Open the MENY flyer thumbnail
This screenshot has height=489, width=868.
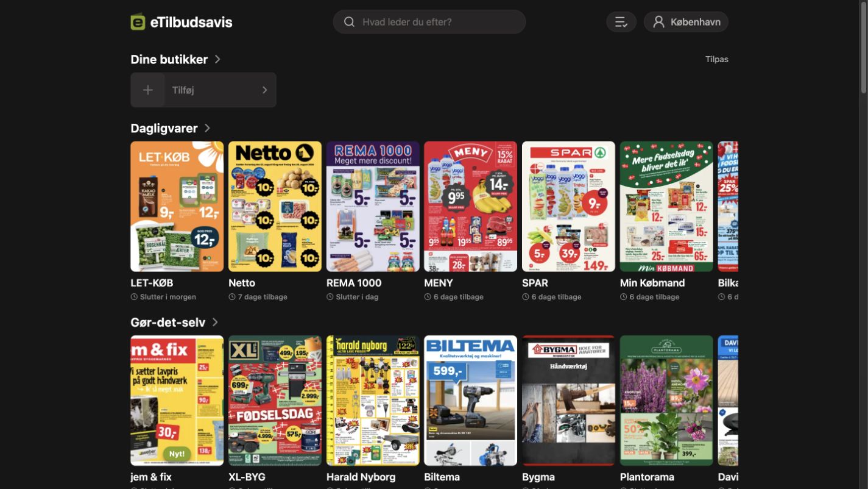pos(471,207)
